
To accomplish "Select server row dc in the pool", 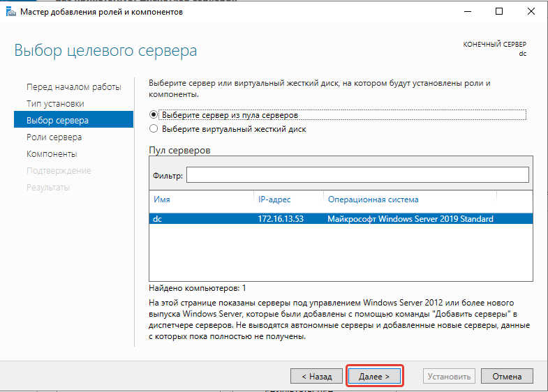I will coord(341,219).
